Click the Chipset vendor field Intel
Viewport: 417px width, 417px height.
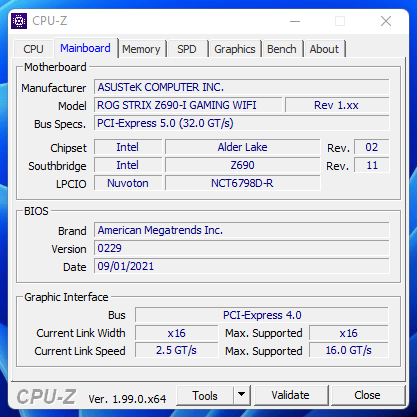point(128,147)
